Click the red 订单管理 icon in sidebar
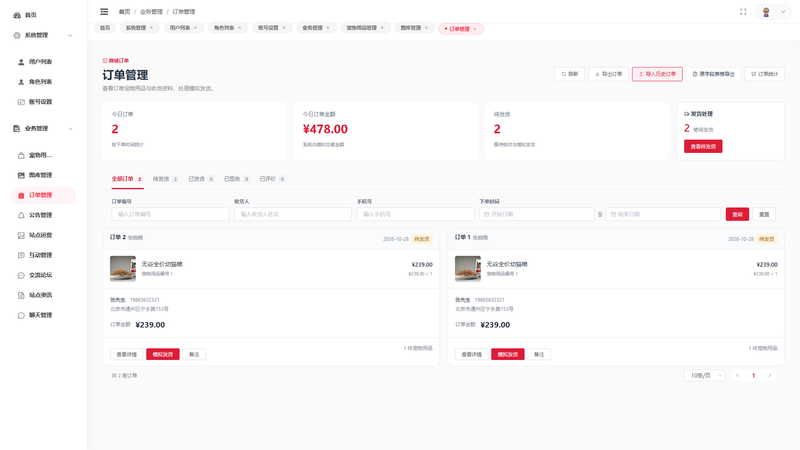 point(21,195)
